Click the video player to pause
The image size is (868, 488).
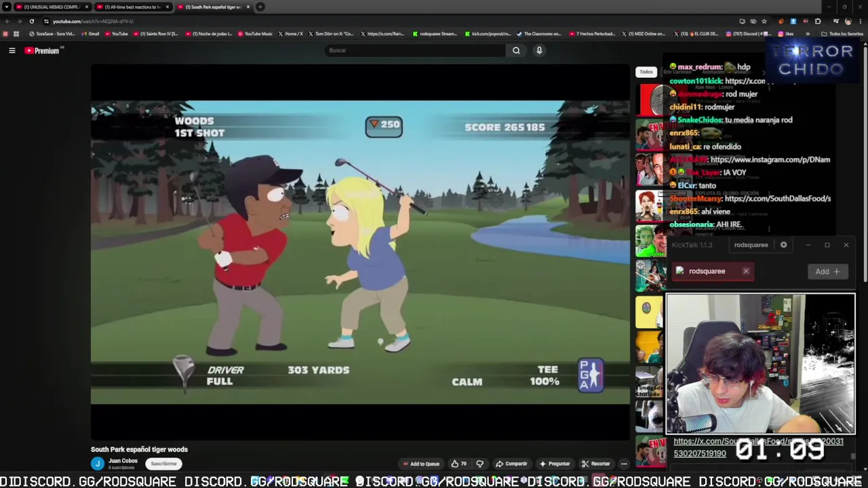coord(360,252)
